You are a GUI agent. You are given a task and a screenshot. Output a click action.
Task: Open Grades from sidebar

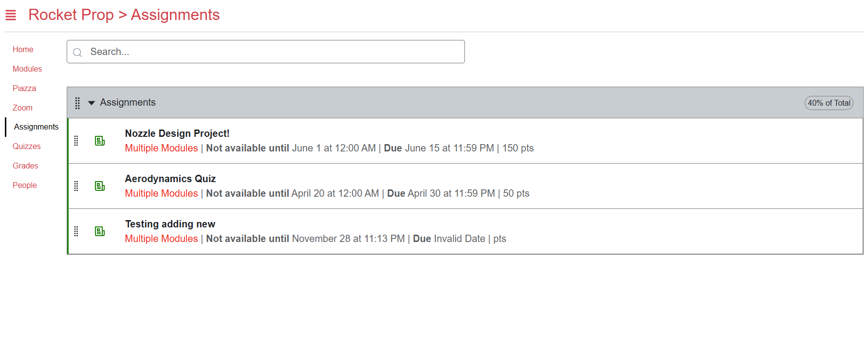tap(25, 166)
